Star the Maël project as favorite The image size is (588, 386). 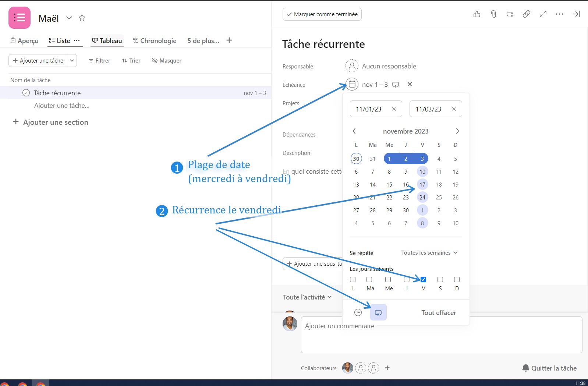[82, 18]
